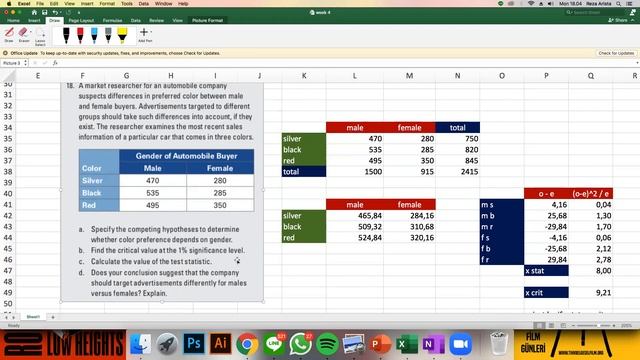Viewport: 640px width, 360px height.
Task: Click the fx insert function icon
Action: pos(55,63)
